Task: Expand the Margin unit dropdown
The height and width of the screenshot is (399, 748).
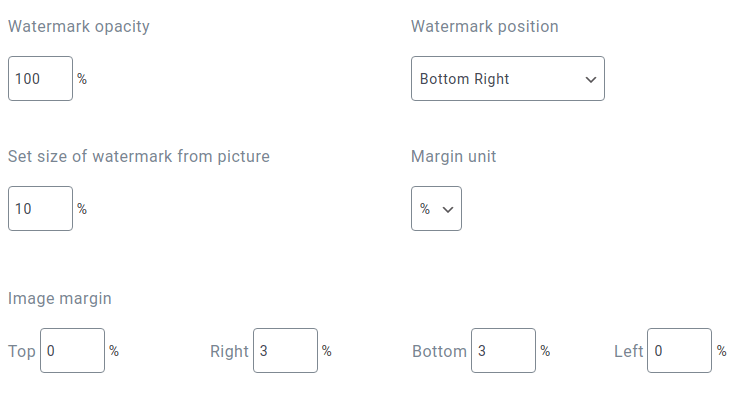Action: pyautogui.click(x=436, y=209)
